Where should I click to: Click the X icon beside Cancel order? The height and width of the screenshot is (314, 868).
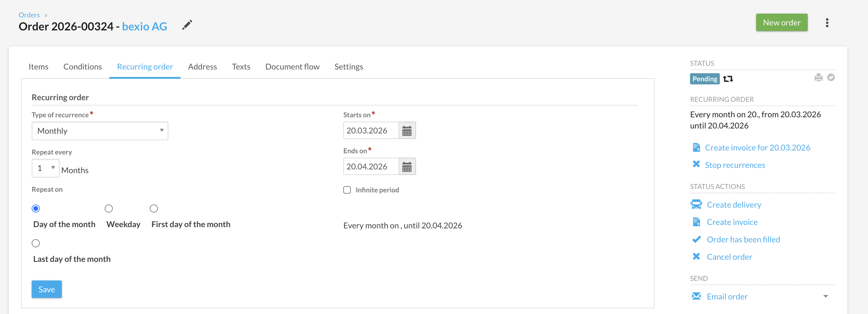(x=696, y=257)
